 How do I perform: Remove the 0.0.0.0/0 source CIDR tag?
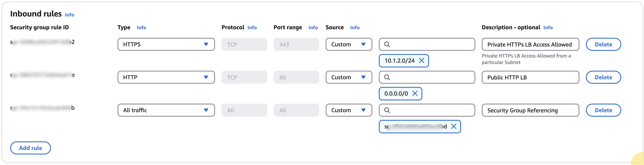click(415, 93)
